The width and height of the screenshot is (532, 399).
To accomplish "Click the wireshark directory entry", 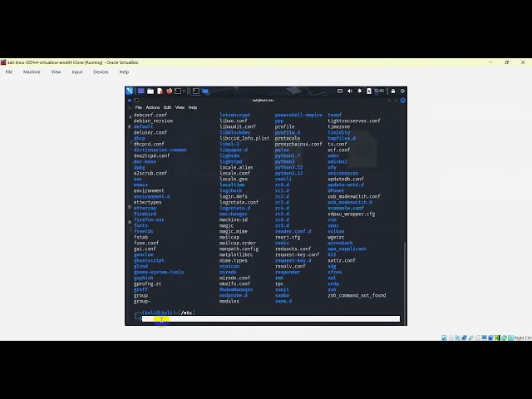I will (340, 243).
